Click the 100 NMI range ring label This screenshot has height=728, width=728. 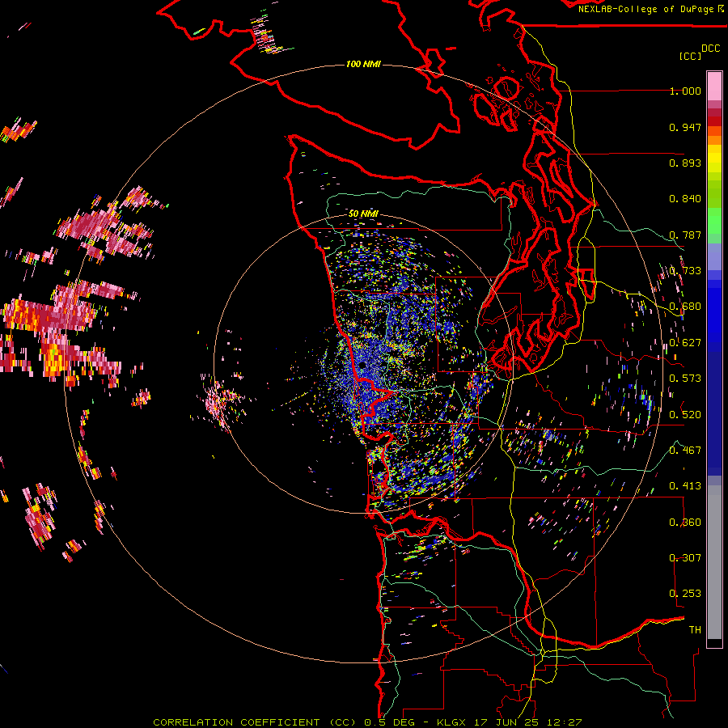click(x=363, y=64)
